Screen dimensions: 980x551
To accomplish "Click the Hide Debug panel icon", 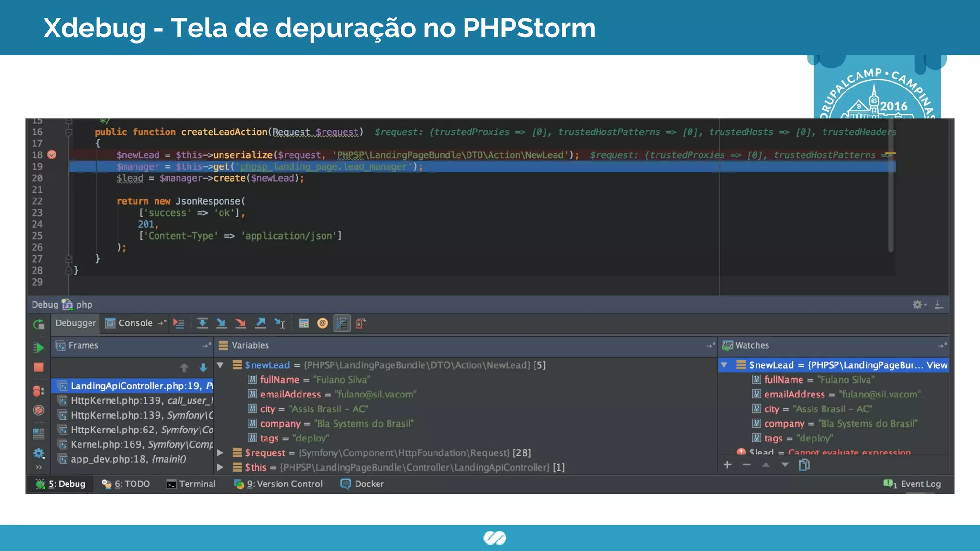I will pos(938,305).
